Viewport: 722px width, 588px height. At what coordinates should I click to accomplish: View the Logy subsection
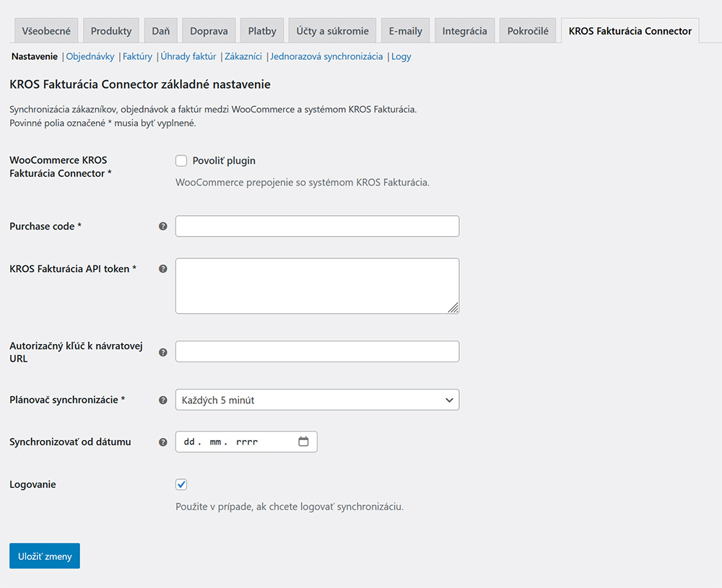tap(401, 56)
